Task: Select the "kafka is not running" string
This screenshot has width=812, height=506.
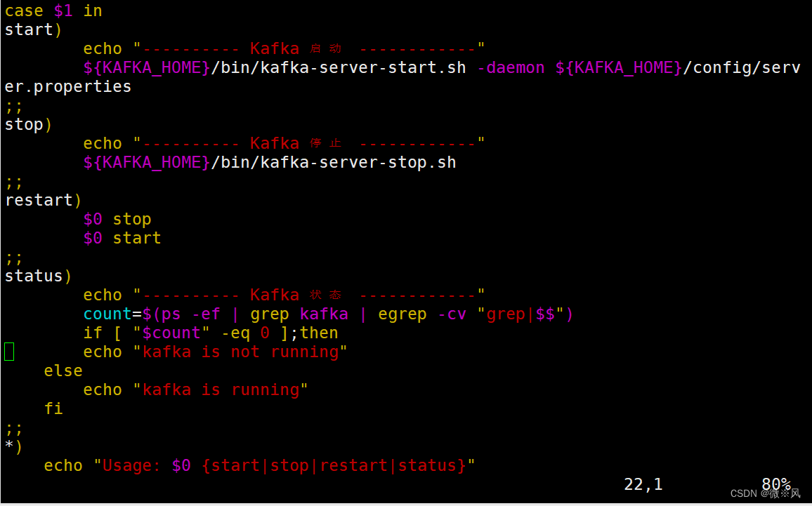Action: tap(240, 352)
